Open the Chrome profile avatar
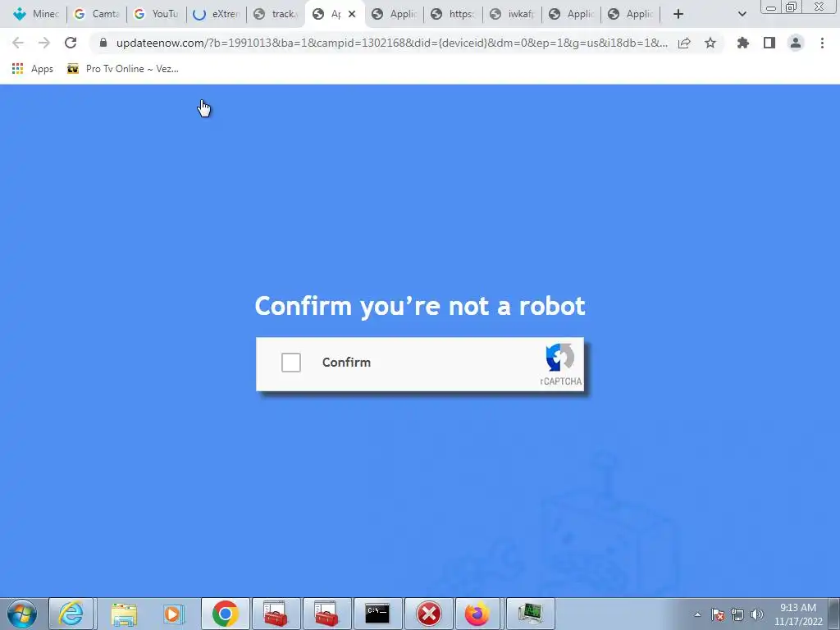840x630 pixels. 796,43
